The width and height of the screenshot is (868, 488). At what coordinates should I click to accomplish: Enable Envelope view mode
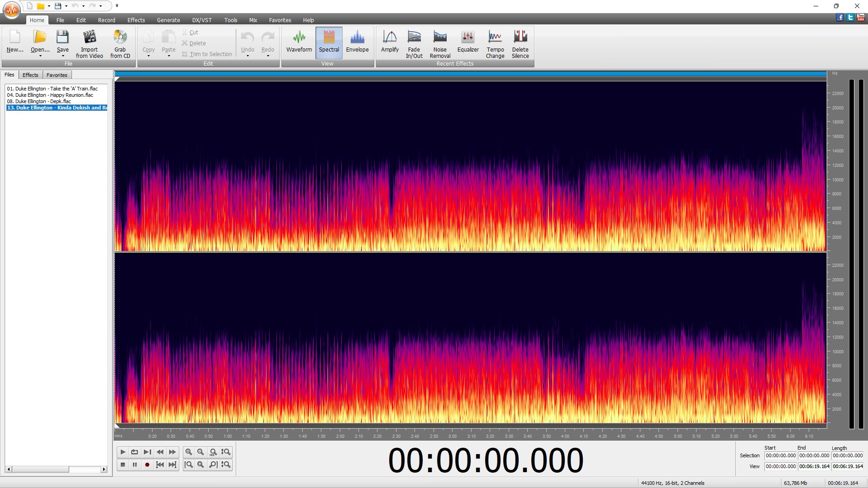(357, 42)
